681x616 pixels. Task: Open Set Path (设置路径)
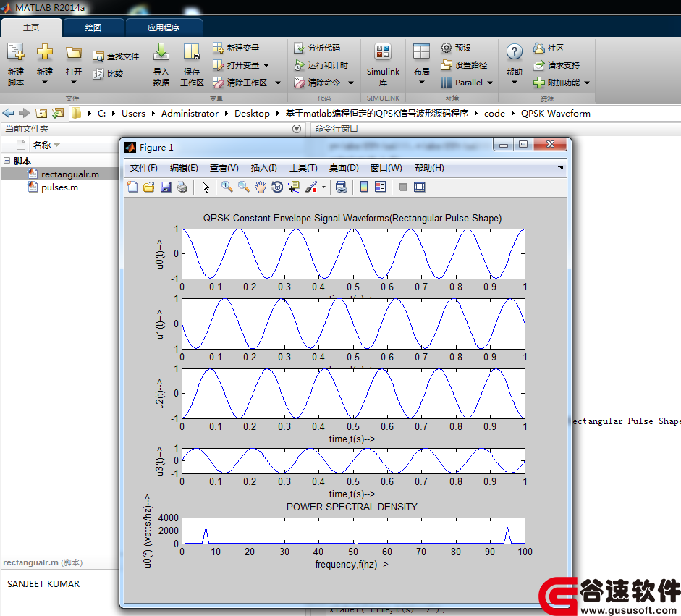(x=464, y=65)
